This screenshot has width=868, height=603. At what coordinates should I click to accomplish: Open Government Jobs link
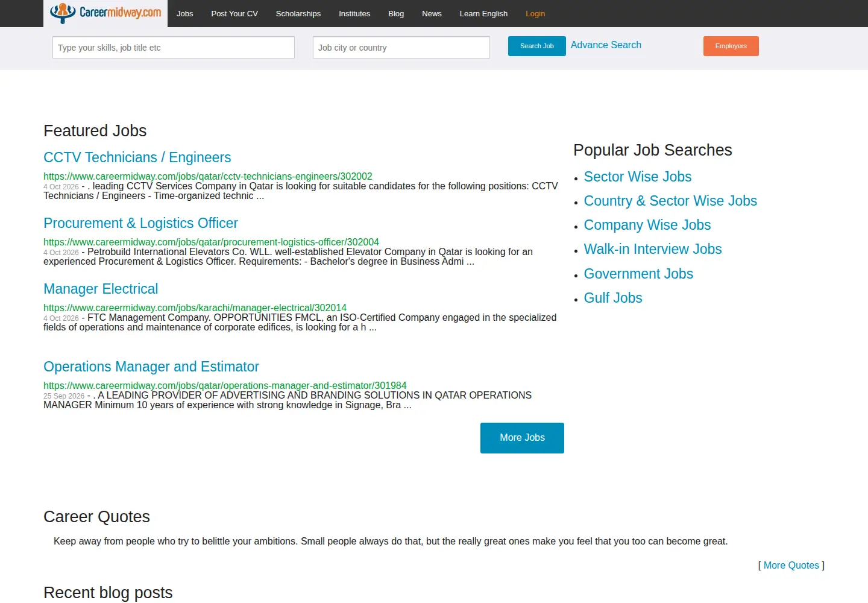pos(638,274)
